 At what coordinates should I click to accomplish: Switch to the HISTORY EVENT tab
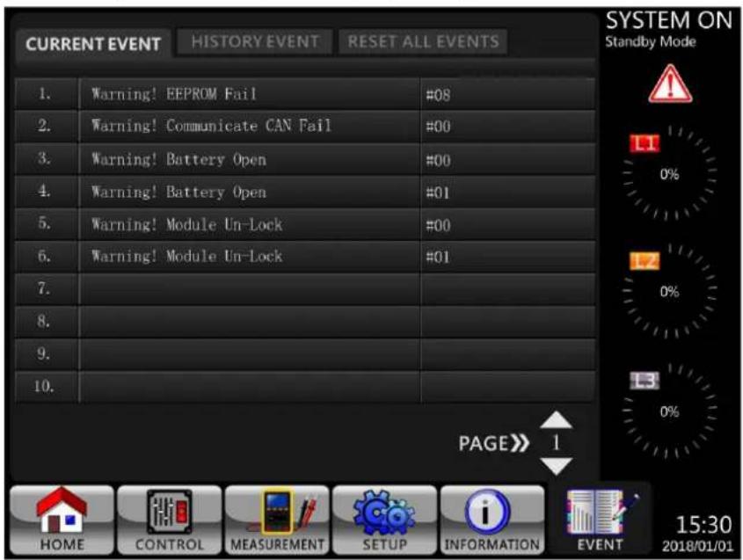pos(255,41)
